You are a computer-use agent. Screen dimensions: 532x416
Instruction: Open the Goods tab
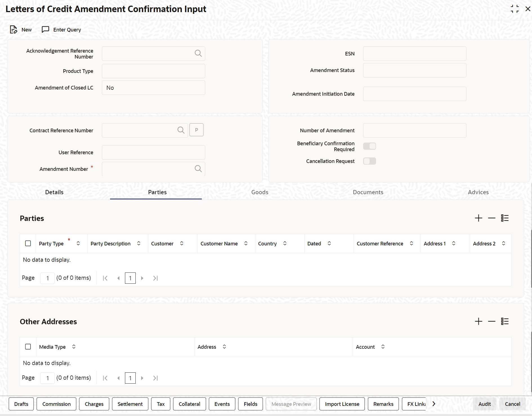pos(260,192)
